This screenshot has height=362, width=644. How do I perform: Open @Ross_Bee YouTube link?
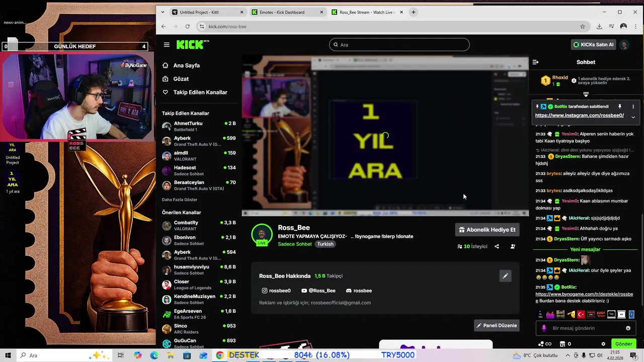click(318, 291)
